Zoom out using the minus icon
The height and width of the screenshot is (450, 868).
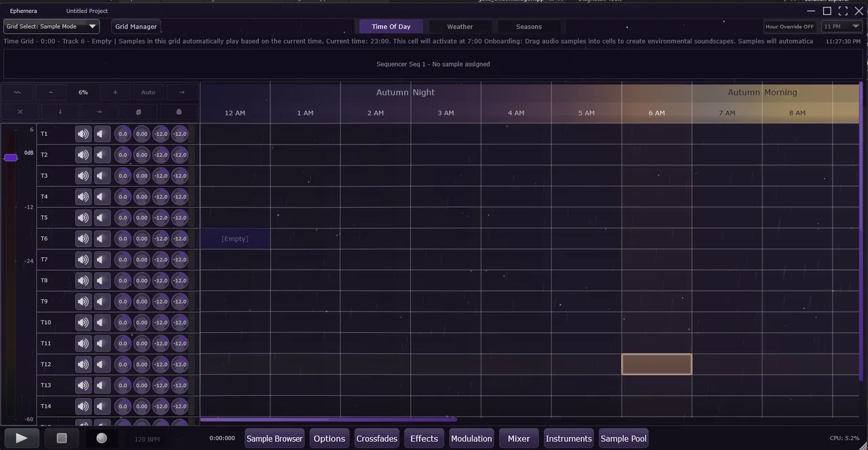coord(51,92)
